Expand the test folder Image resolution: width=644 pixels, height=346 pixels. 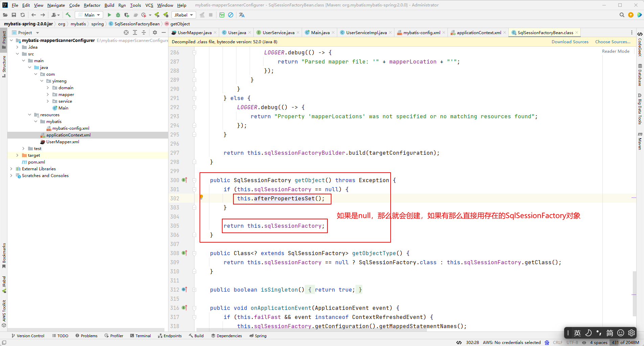[x=23, y=149]
